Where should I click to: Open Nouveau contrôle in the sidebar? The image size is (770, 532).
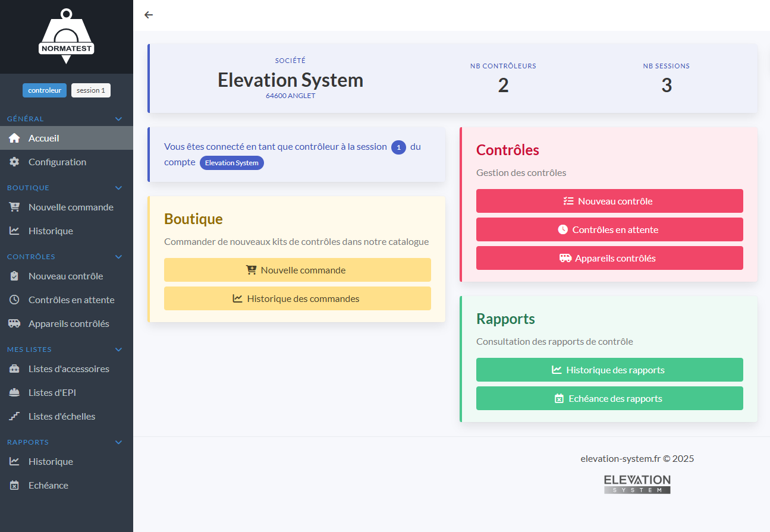point(67,276)
